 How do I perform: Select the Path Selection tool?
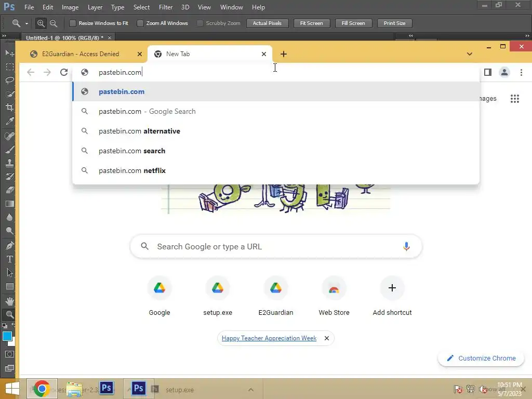click(x=9, y=272)
